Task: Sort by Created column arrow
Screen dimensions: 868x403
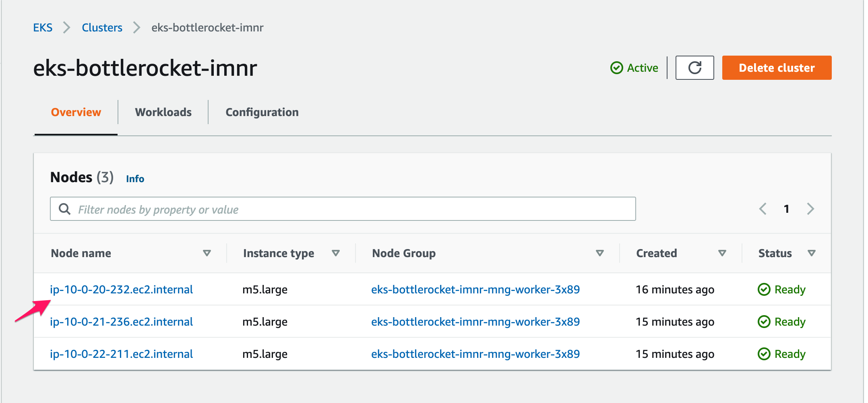Action: click(722, 253)
